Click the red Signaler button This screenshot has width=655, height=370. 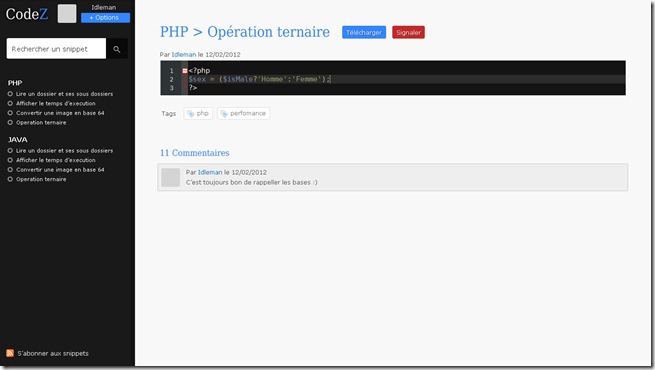[x=409, y=33]
